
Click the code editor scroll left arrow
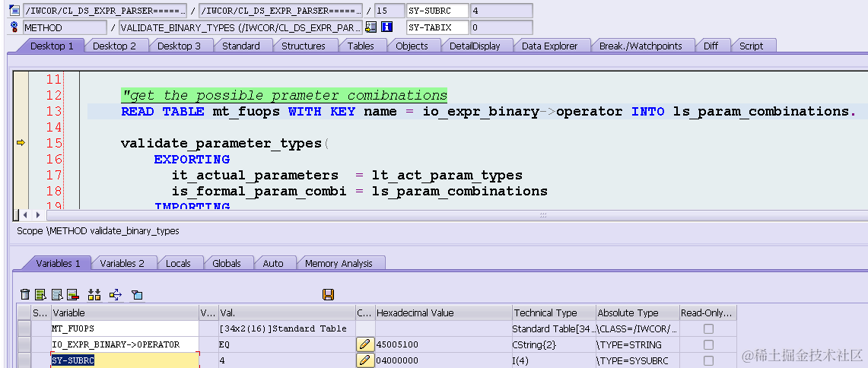coord(25,214)
